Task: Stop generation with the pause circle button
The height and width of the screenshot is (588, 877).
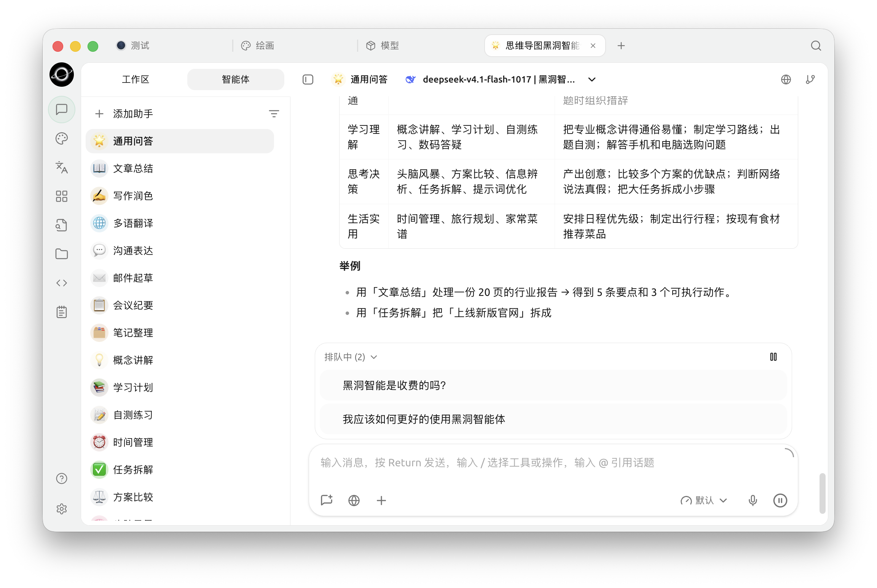Action: [780, 500]
